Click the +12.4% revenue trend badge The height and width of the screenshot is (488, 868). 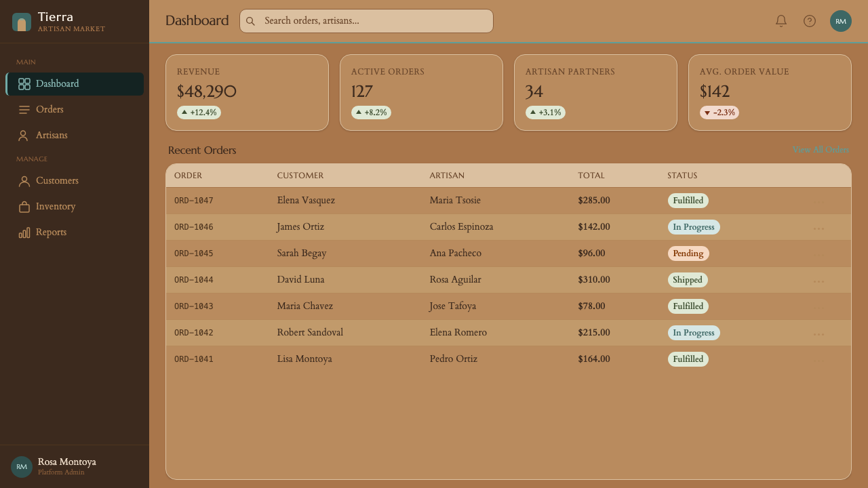tap(199, 113)
